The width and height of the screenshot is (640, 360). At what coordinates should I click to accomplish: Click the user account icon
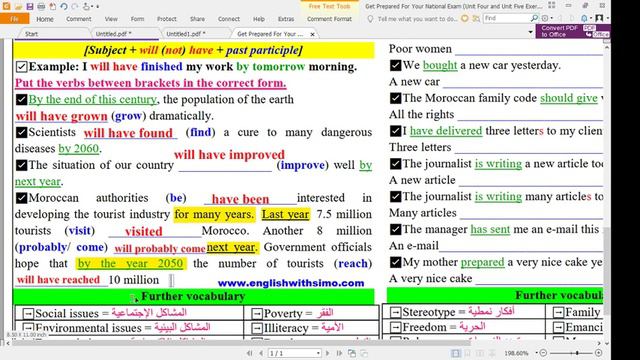[599, 18]
